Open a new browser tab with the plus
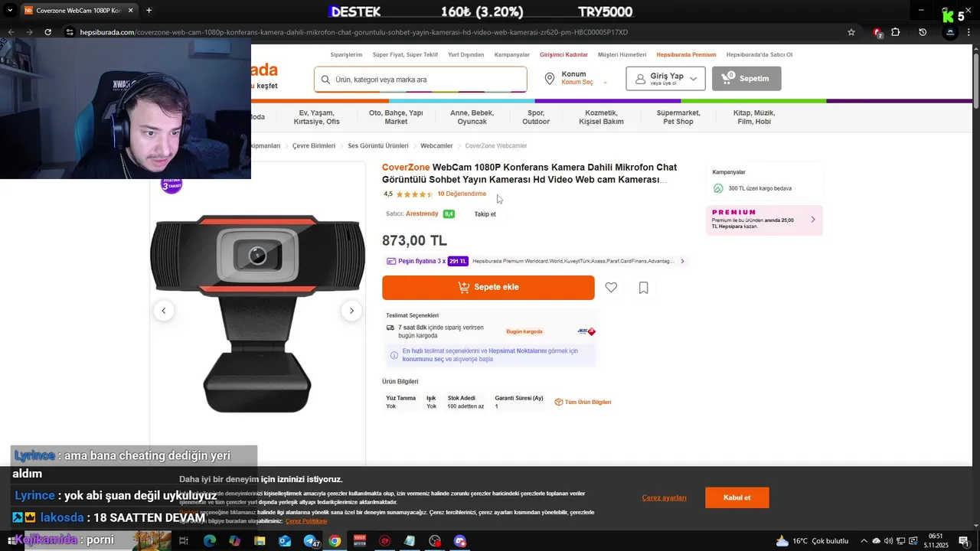The image size is (980, 551). (x=149, y=11)
